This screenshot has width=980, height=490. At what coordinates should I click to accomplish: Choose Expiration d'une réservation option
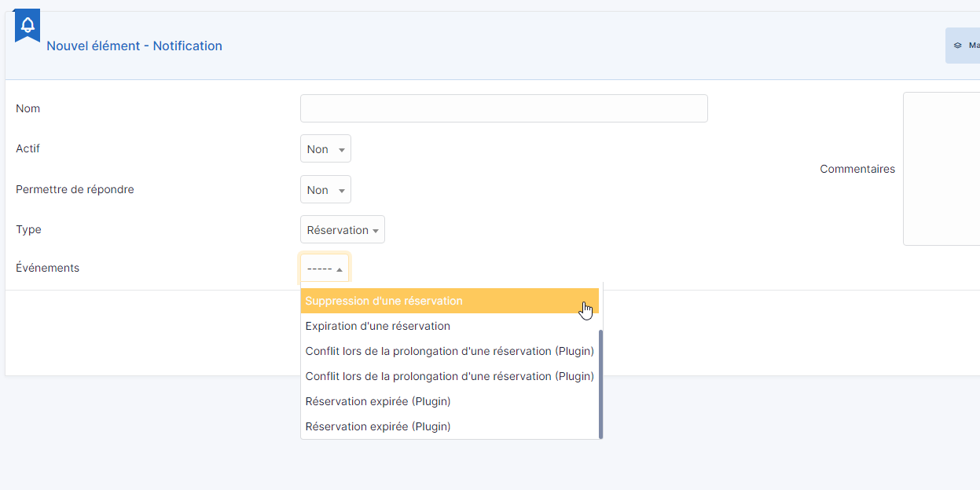coord(450,326)
